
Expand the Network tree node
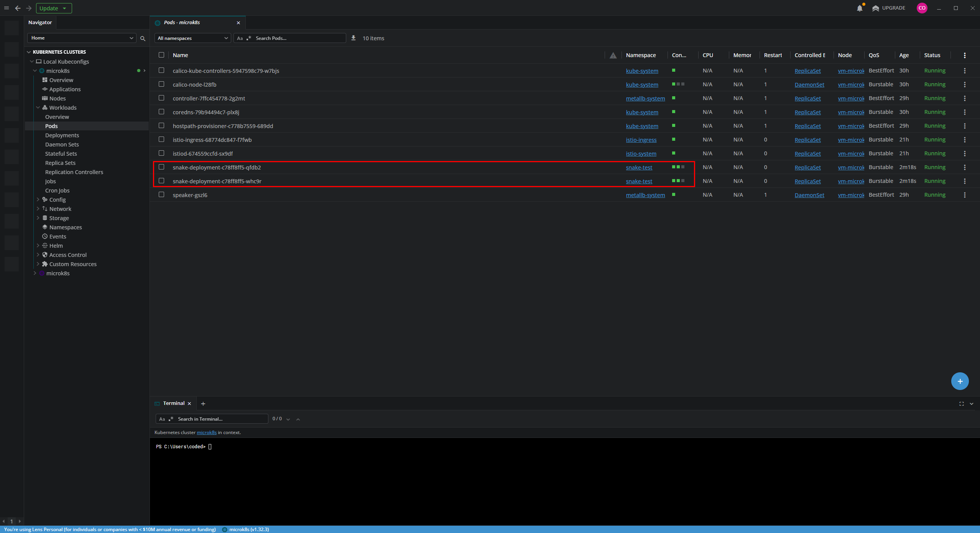[38, 209]
